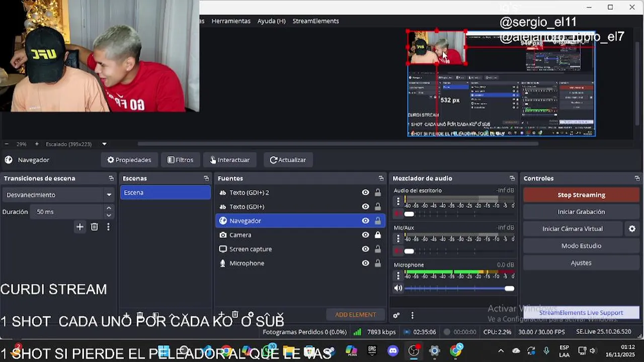Click the monitor icon of Screen capture

[x=223, y=249]
